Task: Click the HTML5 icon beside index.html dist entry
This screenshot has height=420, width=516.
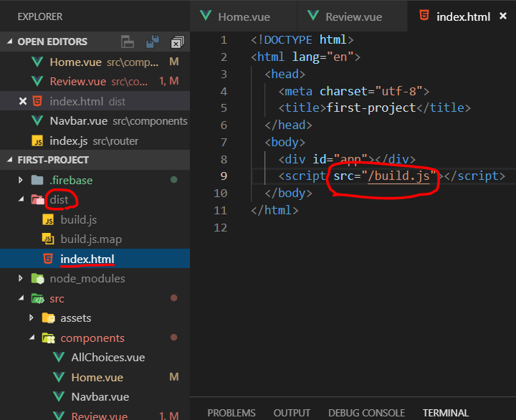Action: 37,101
